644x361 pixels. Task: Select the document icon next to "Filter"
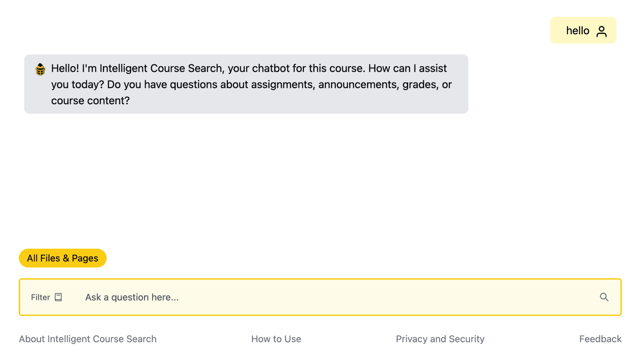click(x=58, y=297)
